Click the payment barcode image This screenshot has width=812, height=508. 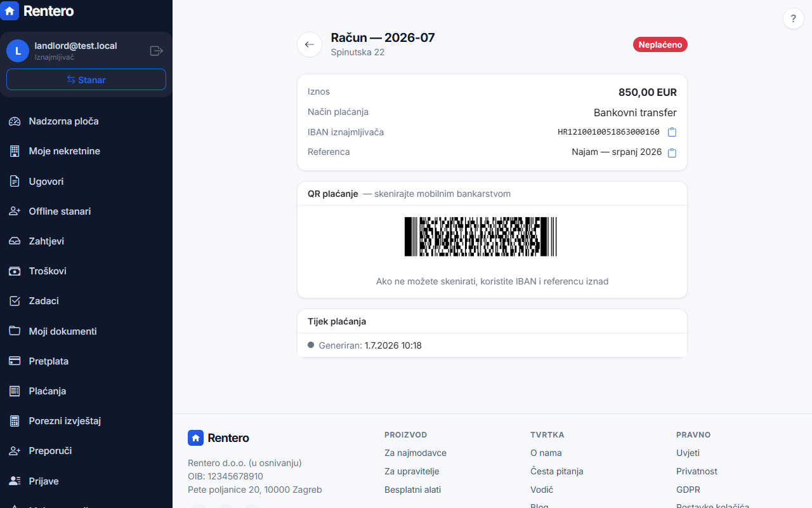[x=481, y=237]
